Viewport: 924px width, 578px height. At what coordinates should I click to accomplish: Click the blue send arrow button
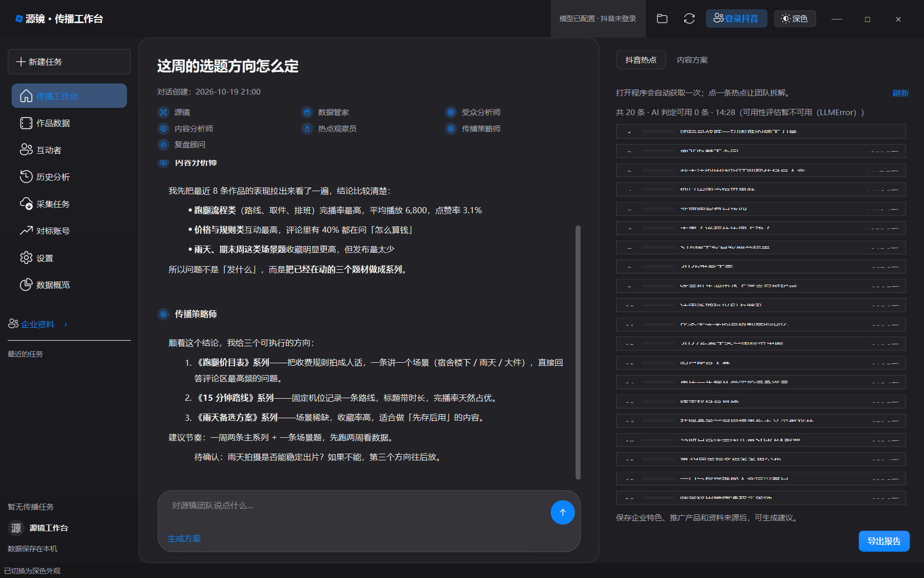[563, 512]
